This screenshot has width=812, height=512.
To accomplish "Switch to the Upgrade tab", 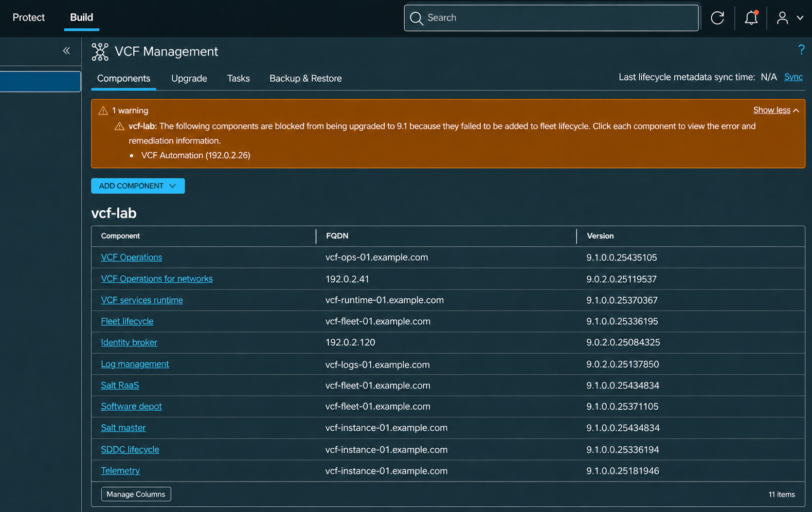I will coord(189,79).
